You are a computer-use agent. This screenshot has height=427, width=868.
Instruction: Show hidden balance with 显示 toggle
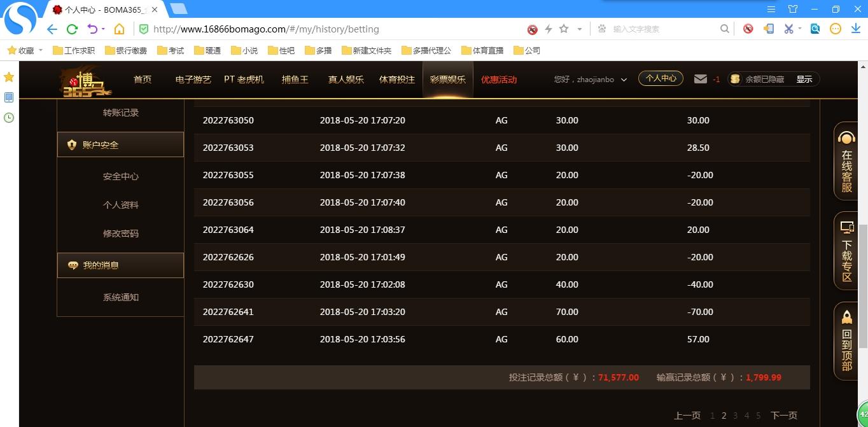pyautogui.click(x=804, y=79)
